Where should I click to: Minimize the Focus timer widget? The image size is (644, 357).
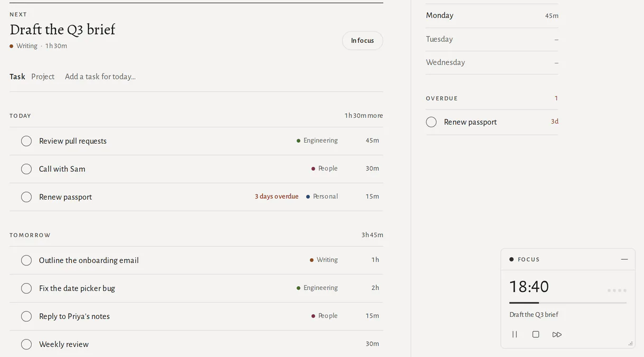coord(624,259)
